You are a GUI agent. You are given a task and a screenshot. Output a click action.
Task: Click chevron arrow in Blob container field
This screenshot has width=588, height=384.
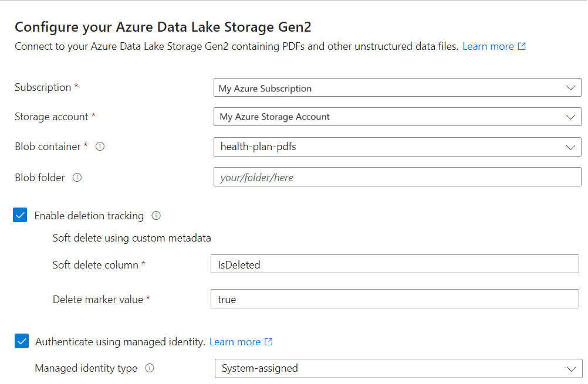tap(570, 147)
